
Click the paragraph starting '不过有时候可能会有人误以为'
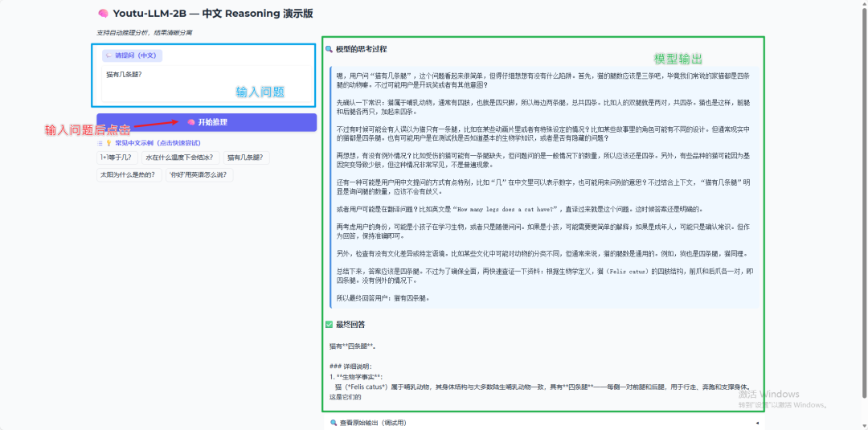click(x=543, y=134)
